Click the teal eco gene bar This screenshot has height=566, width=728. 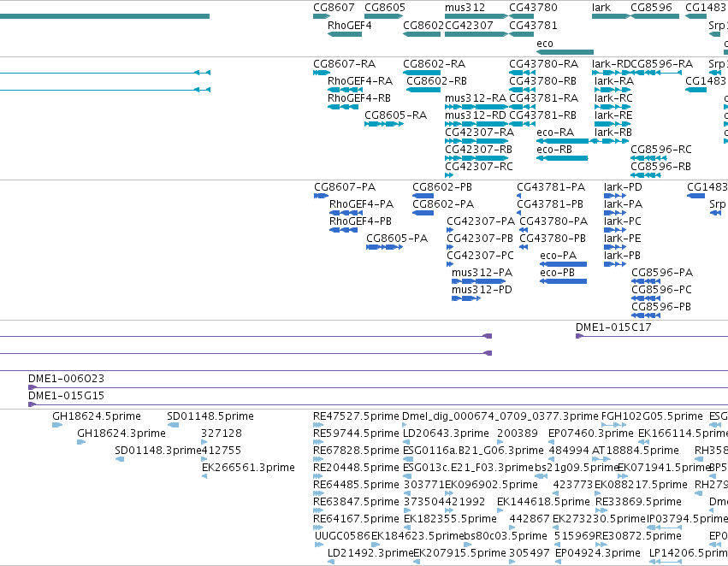click(x=565, y=52)
